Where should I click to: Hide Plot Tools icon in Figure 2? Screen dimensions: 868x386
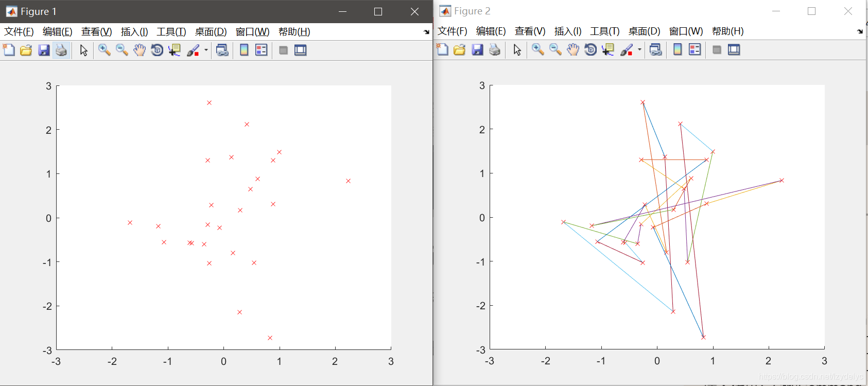(717, 49)
